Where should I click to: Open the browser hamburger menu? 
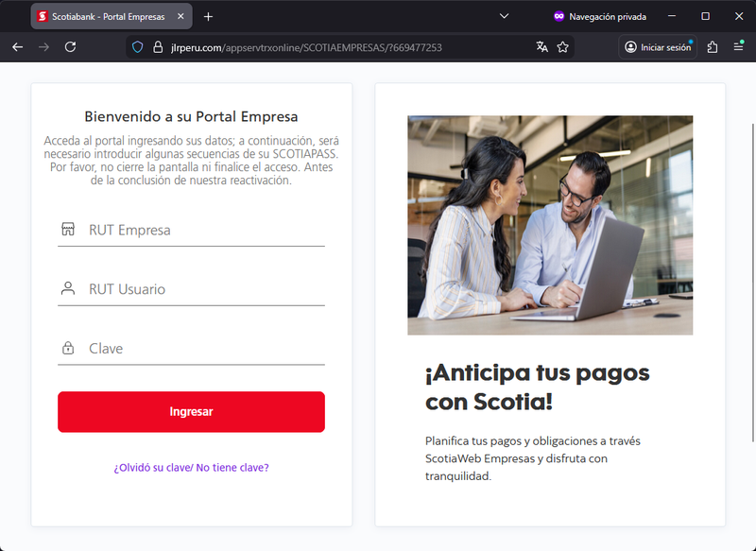(x=738, y=47)
